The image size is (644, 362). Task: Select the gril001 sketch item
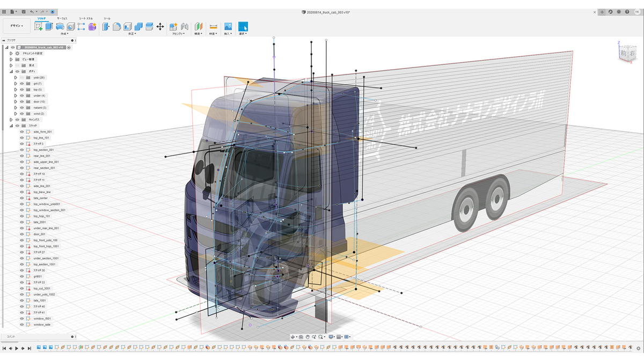[x=38, y=276]
